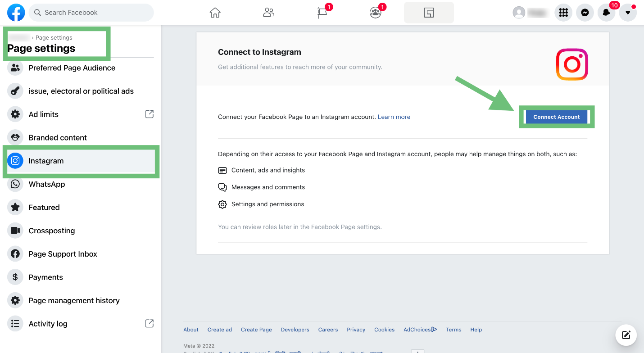This screenshot has height=353, width=644.
Task: Open the Payments settings
Action: pos(81,277)
